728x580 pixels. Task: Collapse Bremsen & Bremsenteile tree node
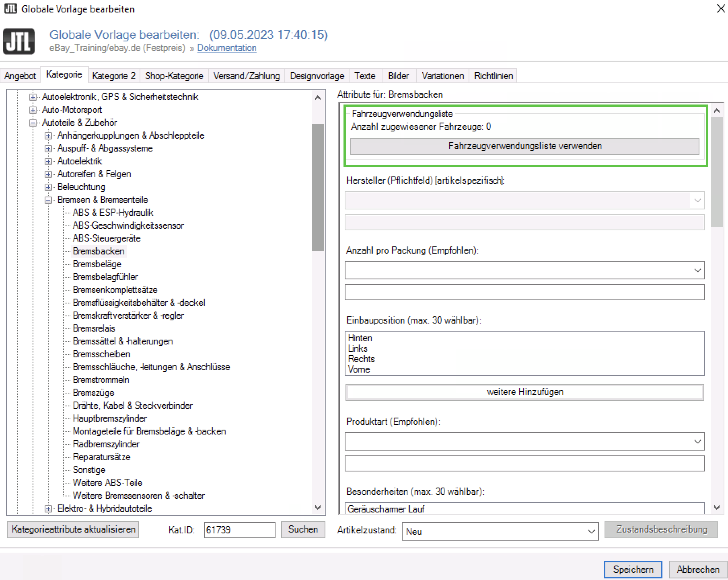point(48,200)
